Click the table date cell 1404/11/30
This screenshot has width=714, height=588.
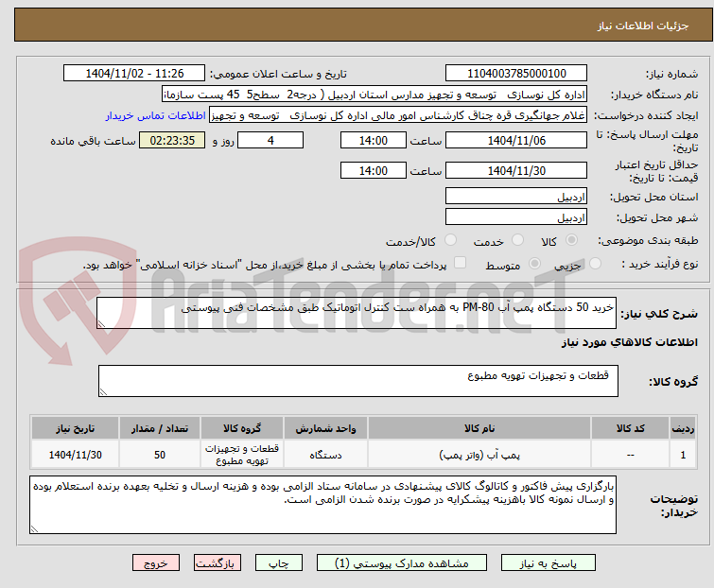pos(75,454)
